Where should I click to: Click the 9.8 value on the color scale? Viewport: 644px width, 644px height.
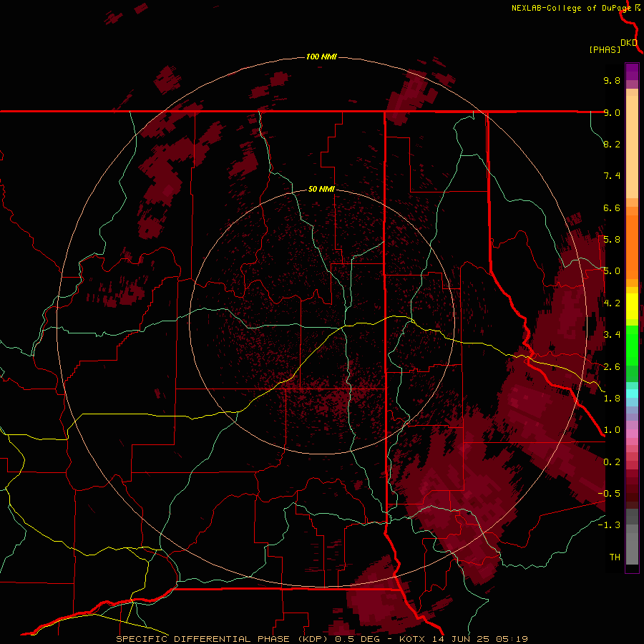(x=612, y=80)
